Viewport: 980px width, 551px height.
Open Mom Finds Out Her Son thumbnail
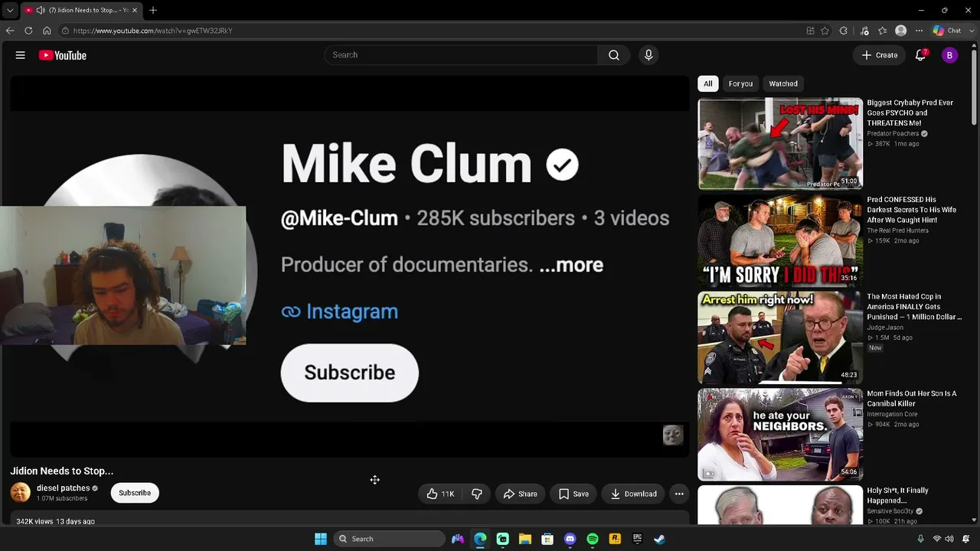pos(780,435)
